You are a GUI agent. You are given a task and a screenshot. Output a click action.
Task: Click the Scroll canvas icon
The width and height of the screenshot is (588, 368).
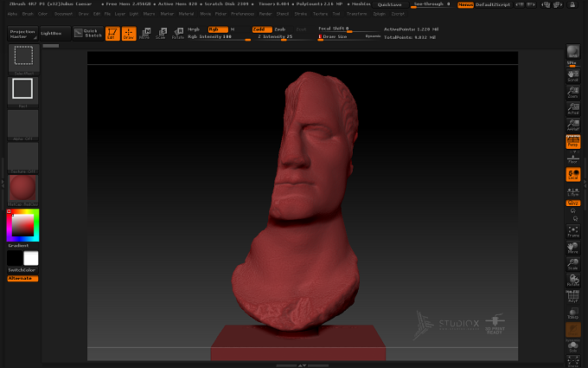[573, 76]
